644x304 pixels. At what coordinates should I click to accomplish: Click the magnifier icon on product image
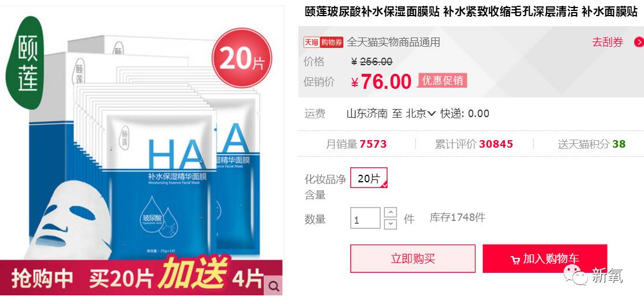(x=273, y=285)
